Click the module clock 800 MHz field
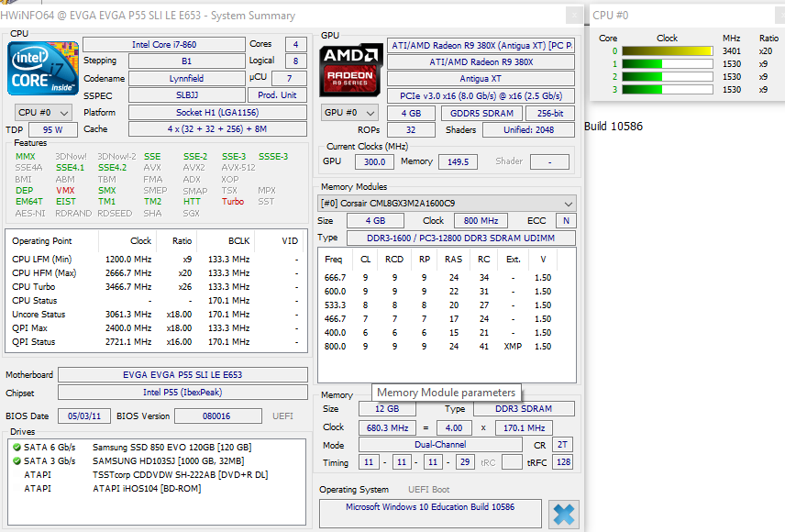The height and width of the screenshot is (532, 785). click(481, 220)
